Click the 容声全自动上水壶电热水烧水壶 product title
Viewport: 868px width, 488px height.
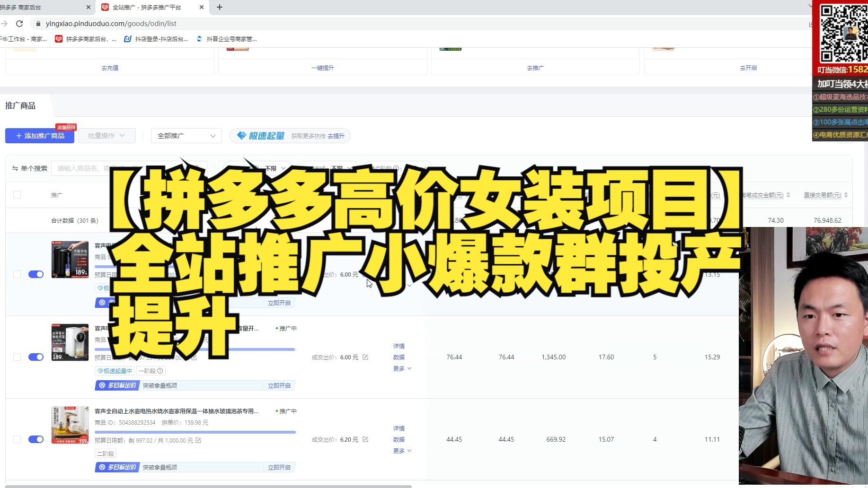tap(177, 411)
